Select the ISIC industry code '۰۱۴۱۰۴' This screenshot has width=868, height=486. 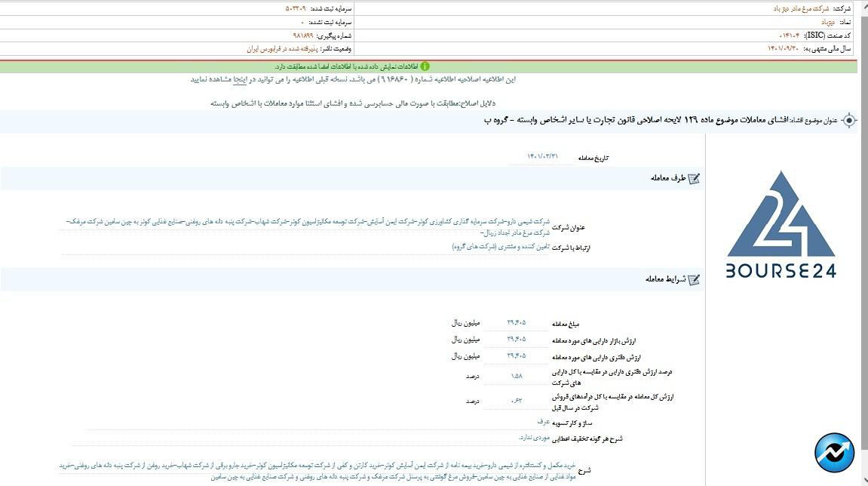click(790, 35)
